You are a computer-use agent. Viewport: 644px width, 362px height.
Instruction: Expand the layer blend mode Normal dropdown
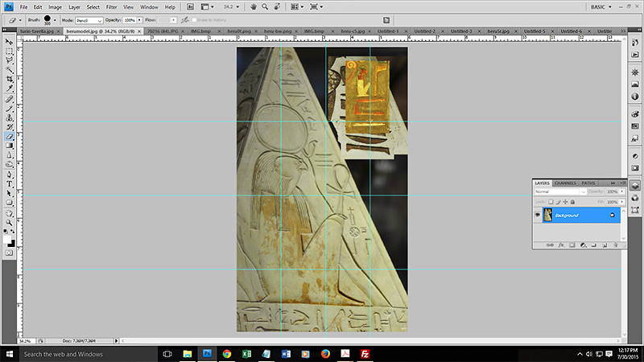(x=559, y=191)
